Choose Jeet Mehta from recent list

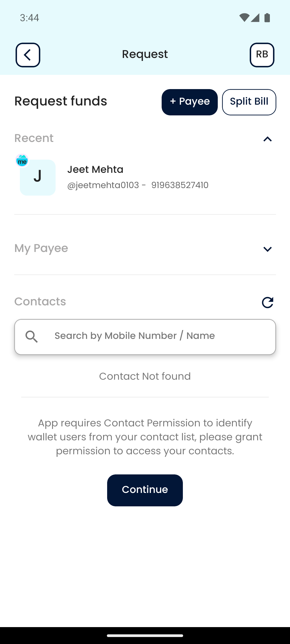95,170
